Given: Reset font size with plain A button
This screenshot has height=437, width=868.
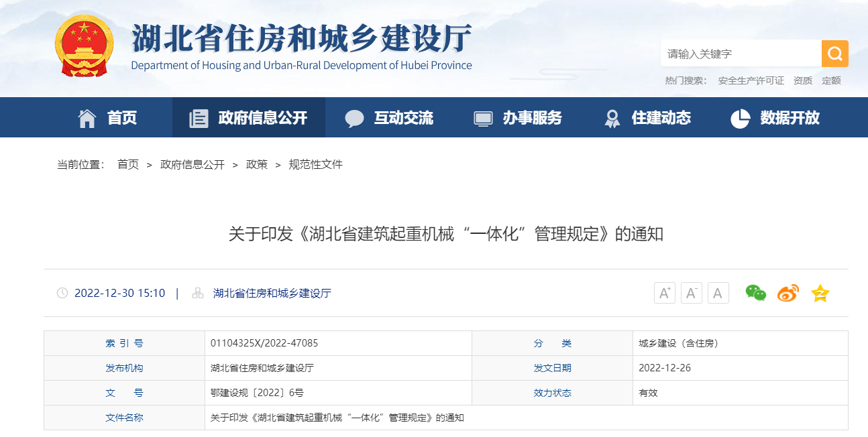Looking at the screenshot, I should tap(718, 293).
